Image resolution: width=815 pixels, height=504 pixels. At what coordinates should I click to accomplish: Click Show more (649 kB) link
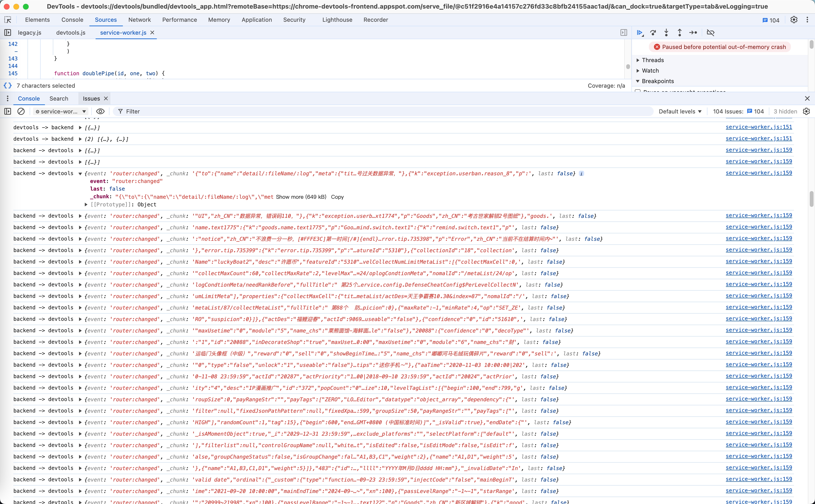pos(301,197)
